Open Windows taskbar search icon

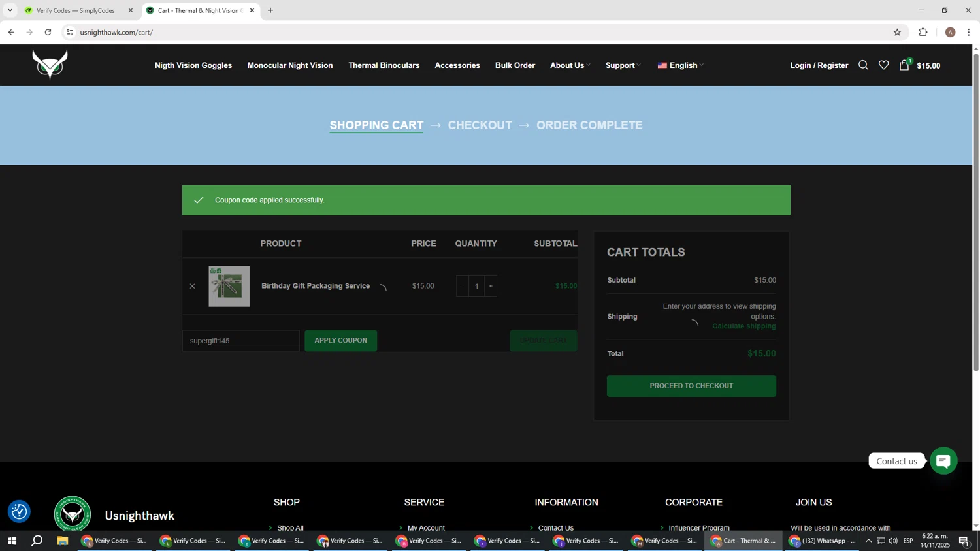(37, 541)
